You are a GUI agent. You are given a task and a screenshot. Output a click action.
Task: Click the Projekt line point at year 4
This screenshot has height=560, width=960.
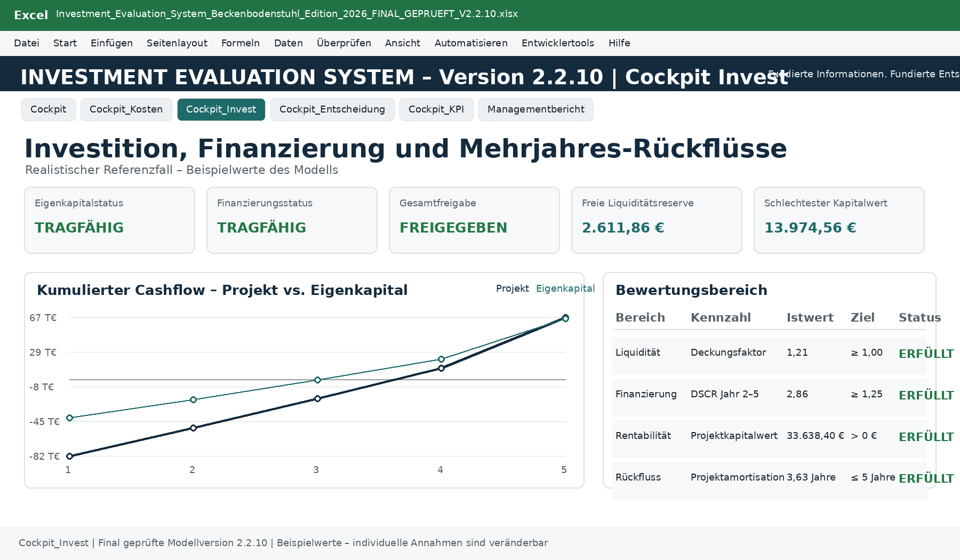[x=441, y=368]
